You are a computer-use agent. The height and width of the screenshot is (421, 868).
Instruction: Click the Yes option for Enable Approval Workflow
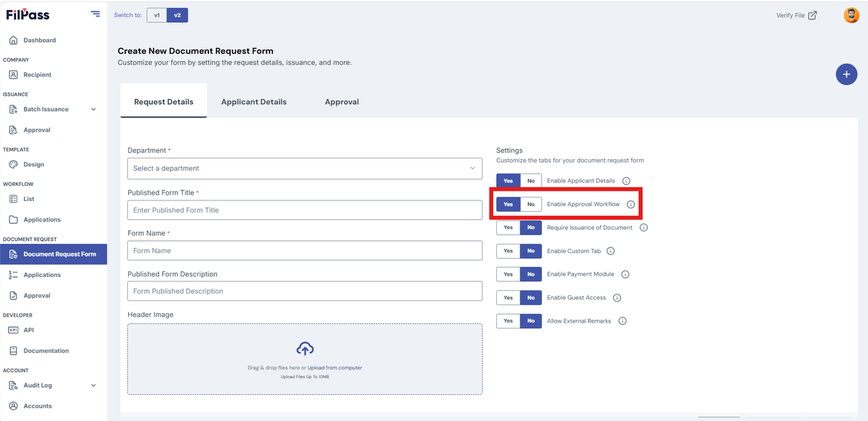pos(509,205)
